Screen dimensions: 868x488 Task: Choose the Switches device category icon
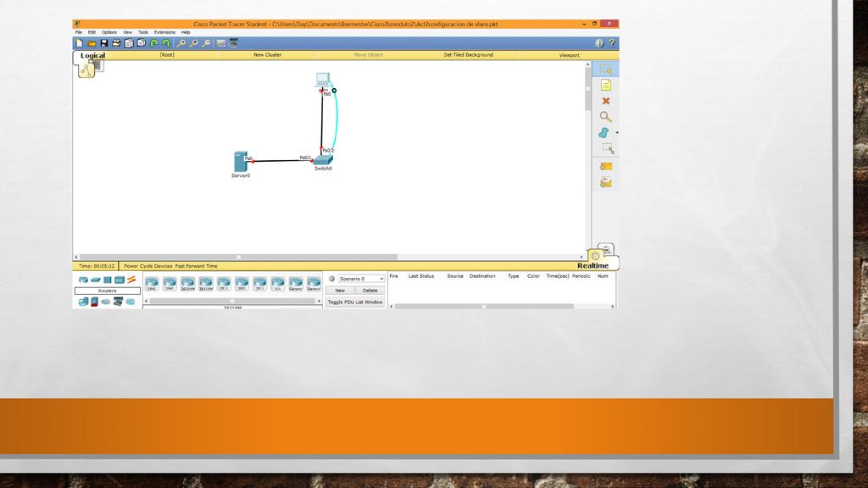coord(95,280)
